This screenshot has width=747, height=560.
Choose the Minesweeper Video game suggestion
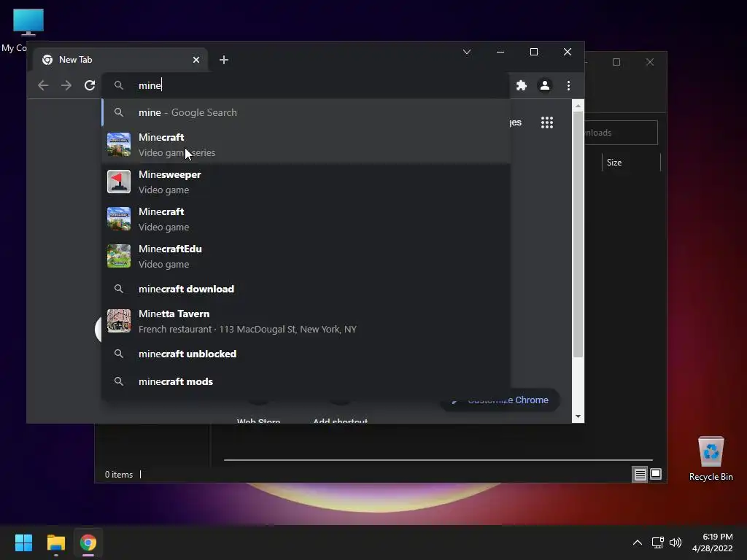point(306,182)
